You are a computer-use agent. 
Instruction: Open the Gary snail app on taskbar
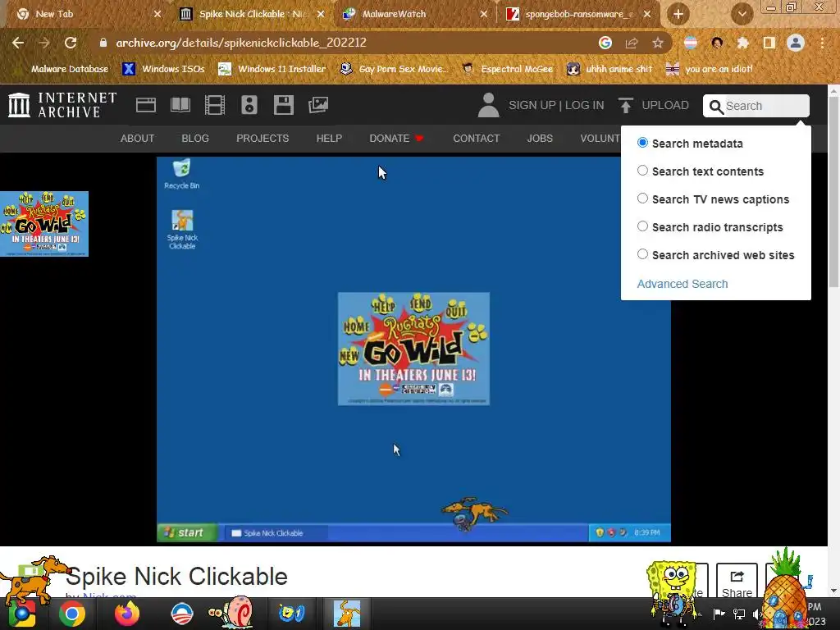point(231,612)
